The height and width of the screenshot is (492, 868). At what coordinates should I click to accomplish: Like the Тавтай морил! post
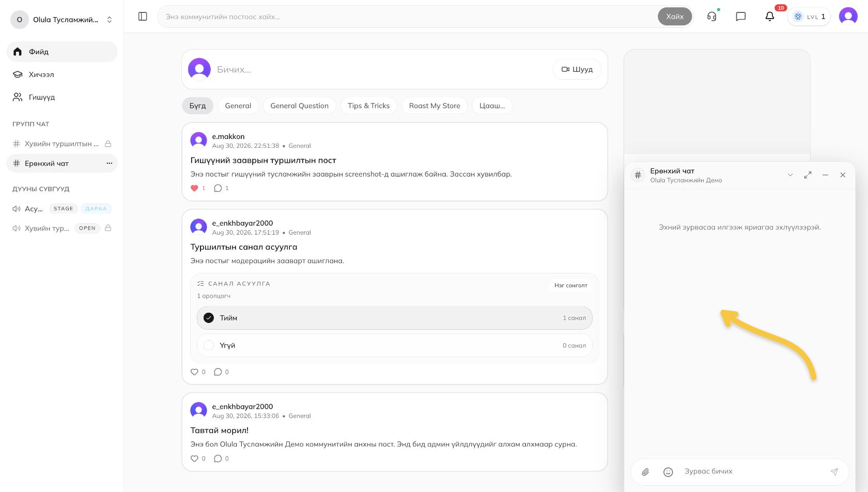coord(194,458)
